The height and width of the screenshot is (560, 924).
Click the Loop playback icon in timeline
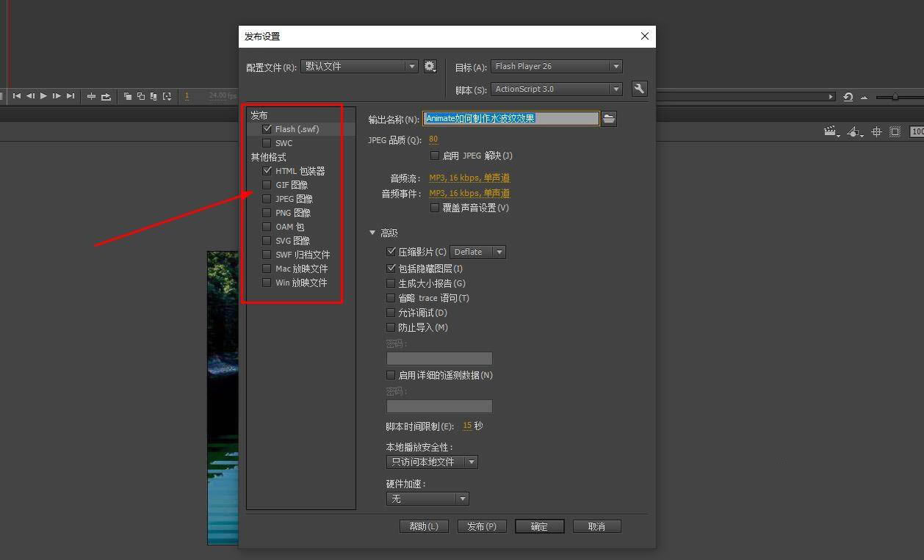(106, 96)
